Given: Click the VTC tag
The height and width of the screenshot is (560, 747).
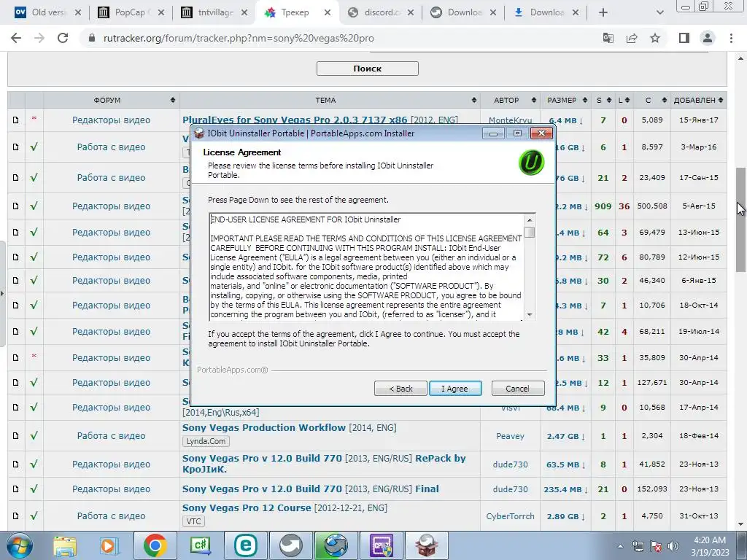Looking at the screenshot, I should pyautogui.click(x=193, y=521).
